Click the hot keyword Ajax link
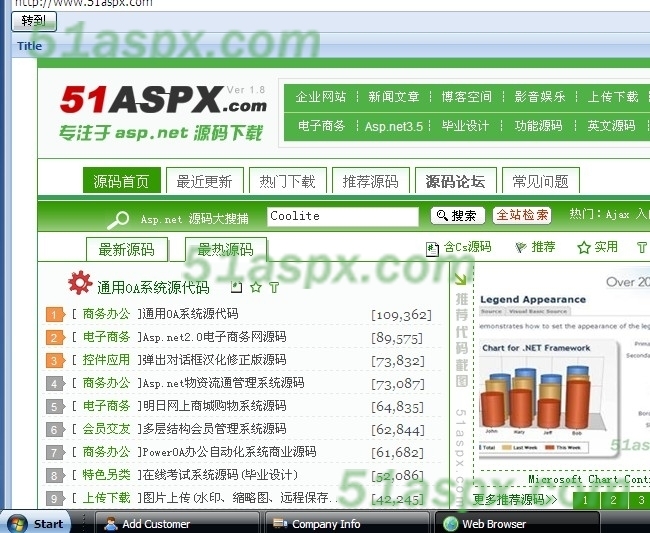Screen dimensions: 650x533 tap(617, 214)
